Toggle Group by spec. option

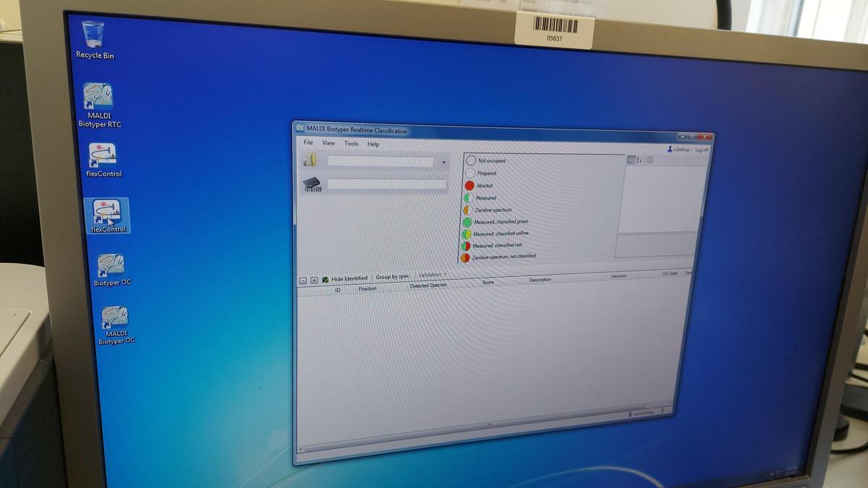pyautogui.click(x=393, y=277)
